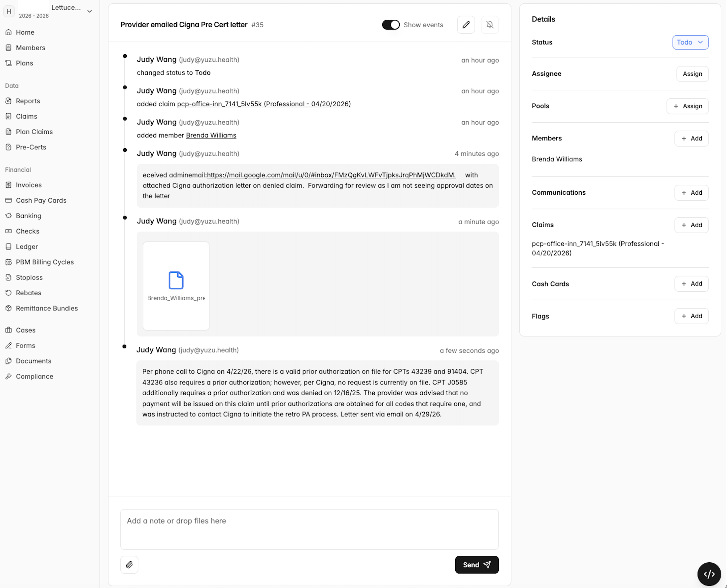Click the blue document file icon

click(x=176, y=280)
